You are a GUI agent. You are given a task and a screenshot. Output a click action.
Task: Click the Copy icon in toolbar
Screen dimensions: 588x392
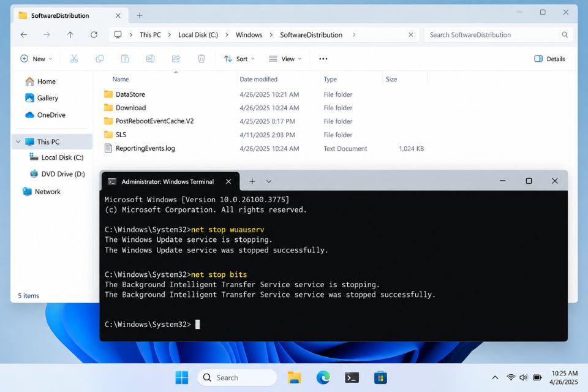[99, 59]
